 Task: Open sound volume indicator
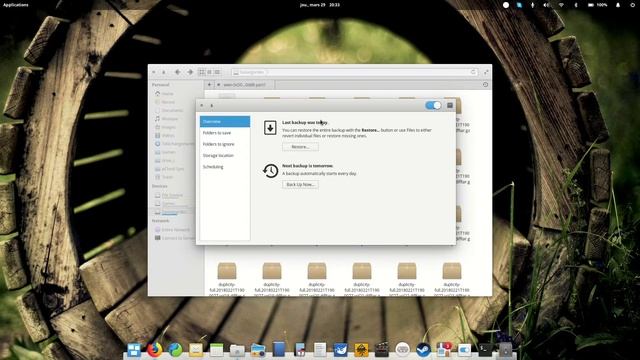(546, 5)
